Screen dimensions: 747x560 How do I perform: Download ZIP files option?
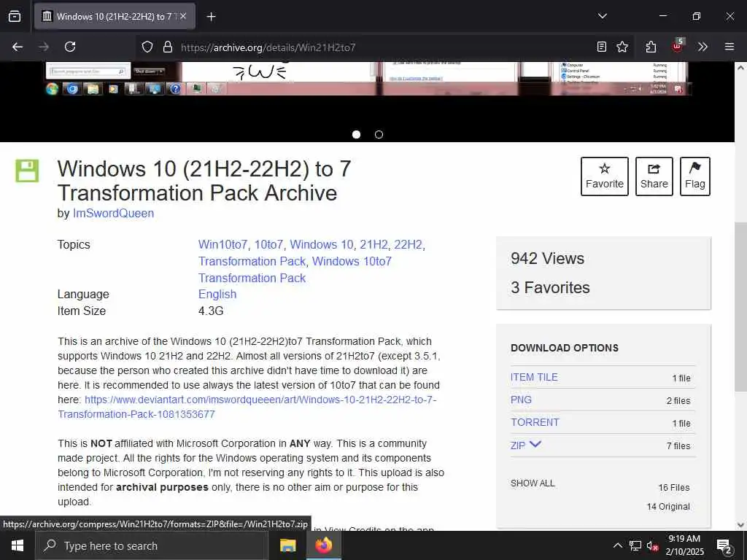pyautogui.click(x=518, y=446)
